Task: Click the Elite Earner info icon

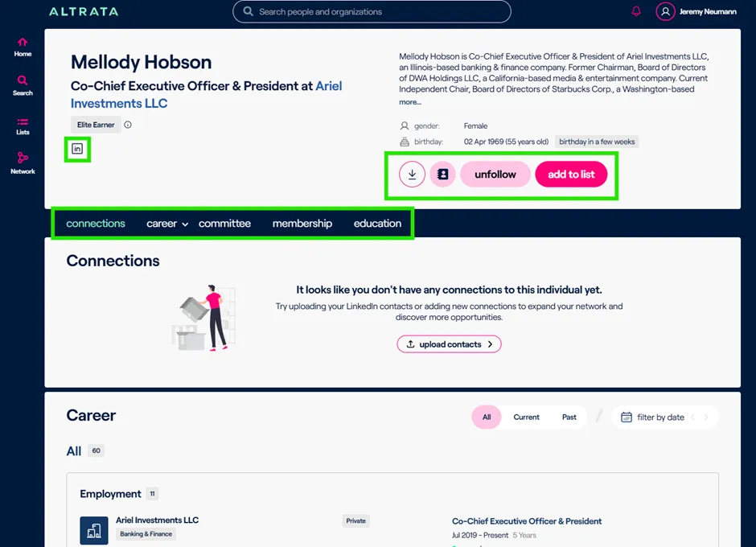Action: coord(128,125)
